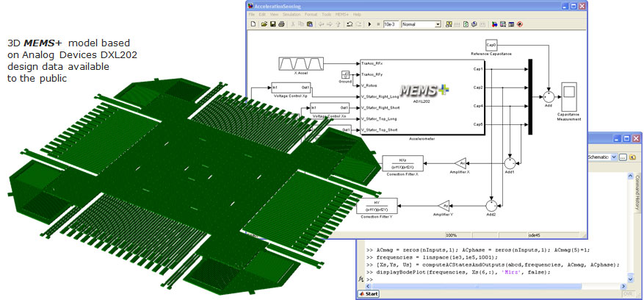Viewport: 644px width, 300px height.
Task: Click the first icon right of Normal dropdown
Action: [449, 24]
